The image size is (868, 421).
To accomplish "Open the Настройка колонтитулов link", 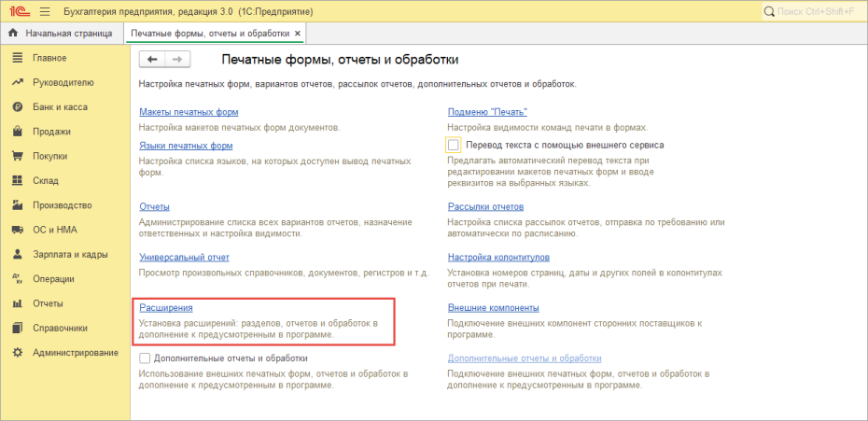I will [498, 258].
